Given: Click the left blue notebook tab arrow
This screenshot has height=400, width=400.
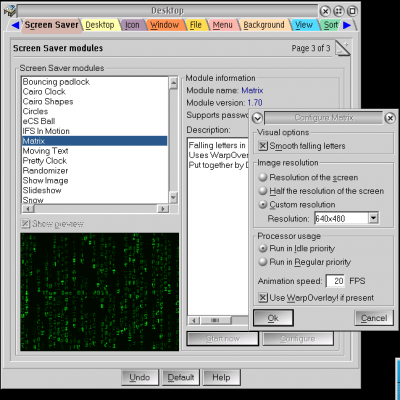Looking at the screenshot, I should coord(15,25).
